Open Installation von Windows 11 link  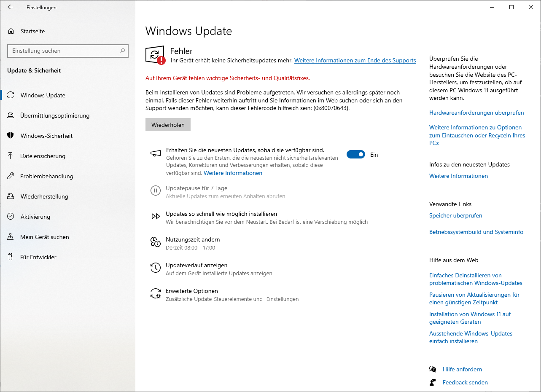tap(470, 318)
